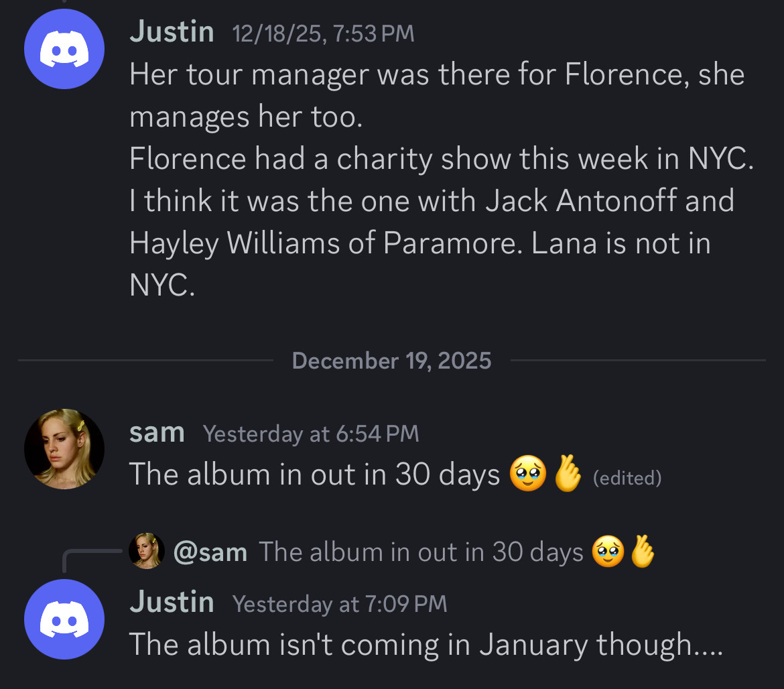Click Justin's Discord avatar on top message
The width and height of the screenshot is (784, 689).
[64, 49]
